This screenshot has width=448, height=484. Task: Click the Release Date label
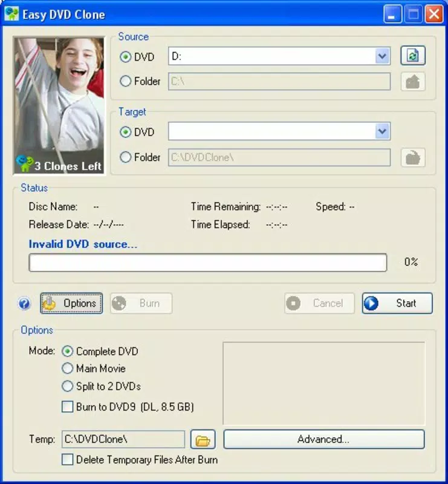(x=59, y=224)
